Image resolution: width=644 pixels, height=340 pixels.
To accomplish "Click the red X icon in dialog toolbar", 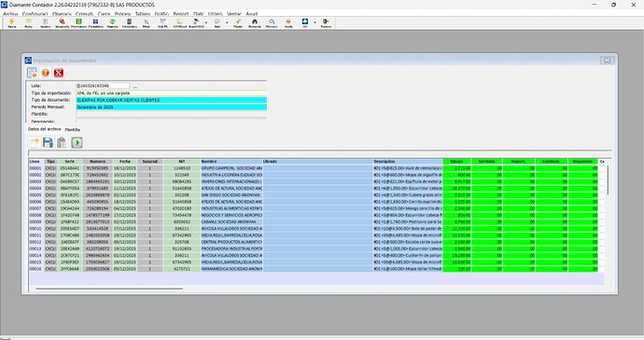I will pos(59,73).
